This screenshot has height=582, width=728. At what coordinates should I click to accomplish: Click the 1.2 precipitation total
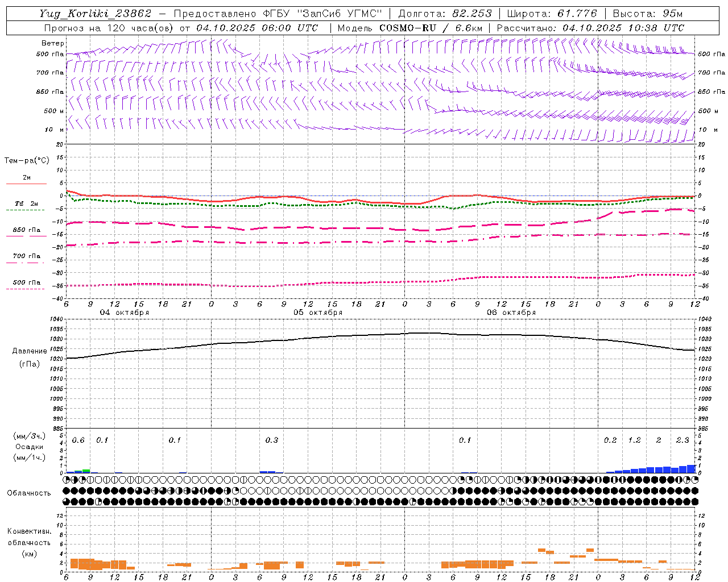(x=635, y=440)
